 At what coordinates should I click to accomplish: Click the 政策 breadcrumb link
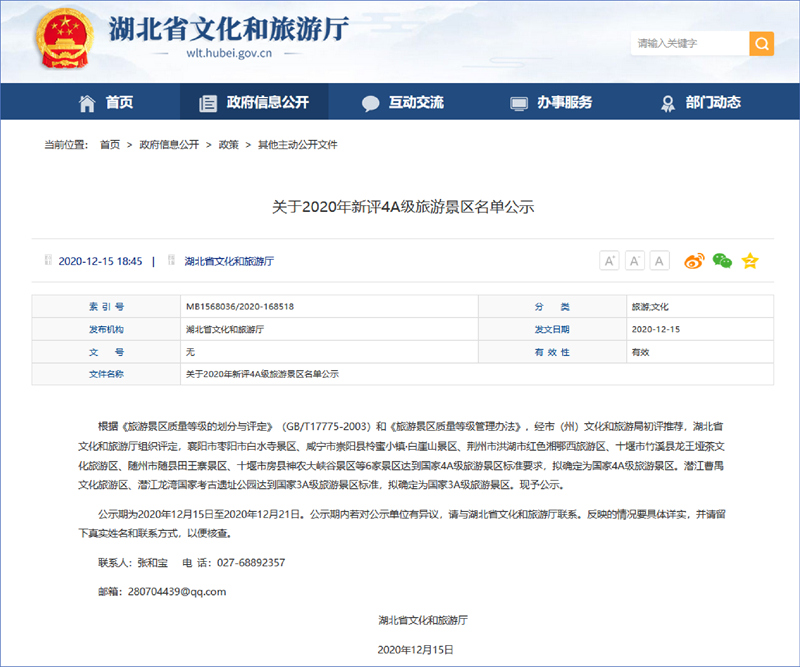pos(229,145)
